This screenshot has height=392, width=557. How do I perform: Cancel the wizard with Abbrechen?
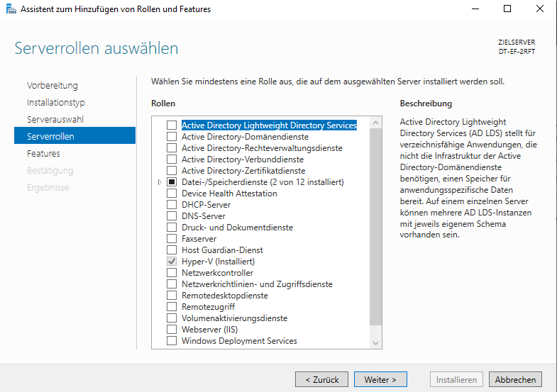[x=515, y=380]
